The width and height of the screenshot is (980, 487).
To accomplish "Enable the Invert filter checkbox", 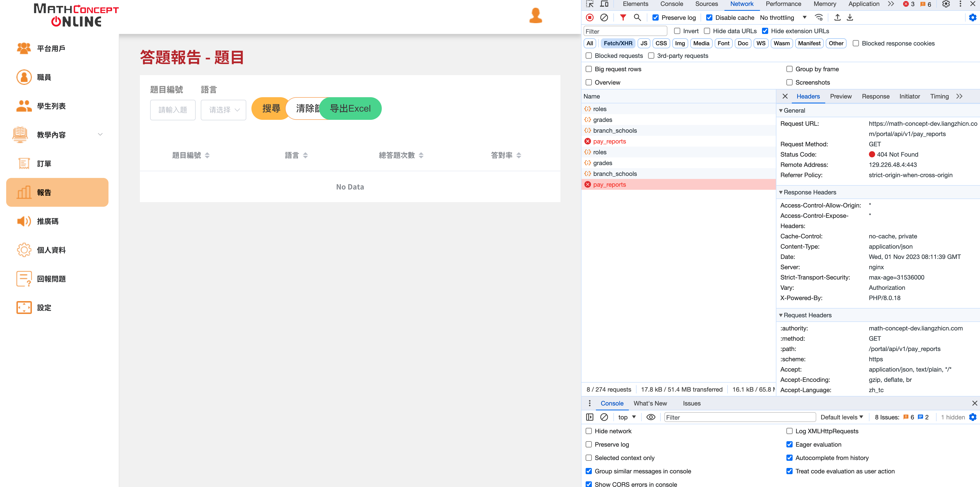I will 677,31.
